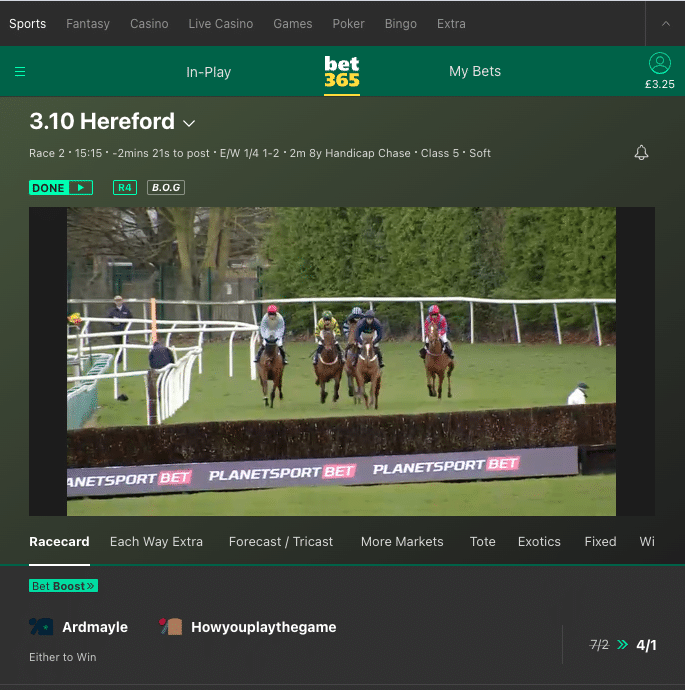Screen dimensions: 685x690
Task: Click the DONE play video badge
Action: point(61,188)
